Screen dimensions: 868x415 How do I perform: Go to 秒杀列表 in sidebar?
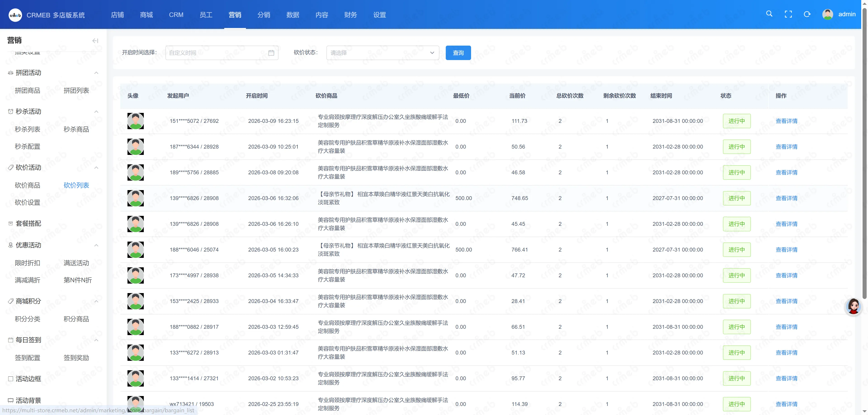coord(27,129)
